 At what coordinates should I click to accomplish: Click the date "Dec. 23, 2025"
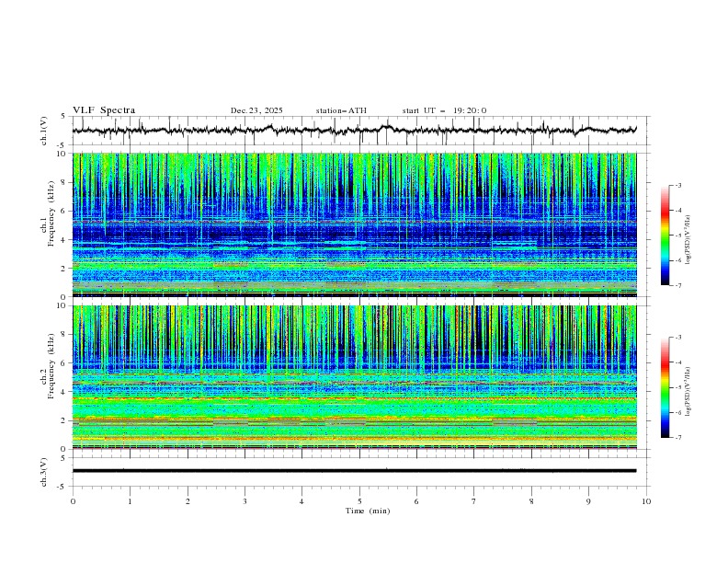pyautogui.click(x=256, y=110)
